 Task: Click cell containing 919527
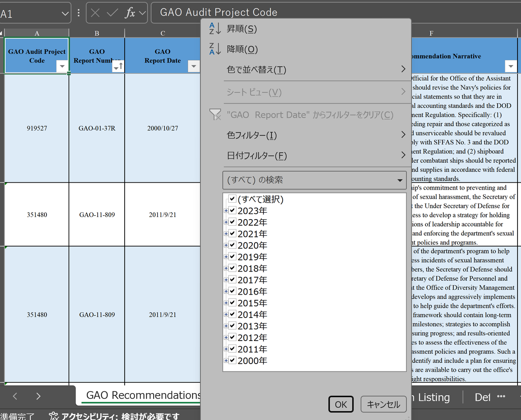(x=37, y=128)
